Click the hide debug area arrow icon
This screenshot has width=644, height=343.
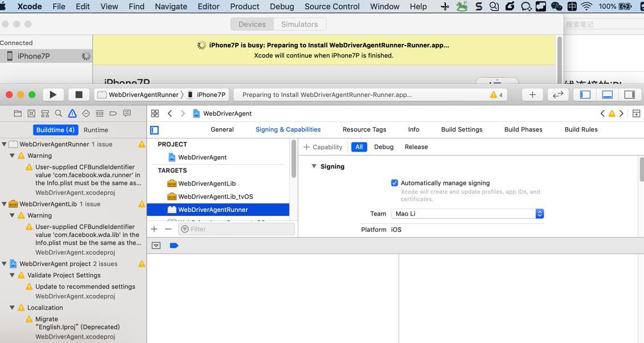pyautogui.click(x=156, y=246)
